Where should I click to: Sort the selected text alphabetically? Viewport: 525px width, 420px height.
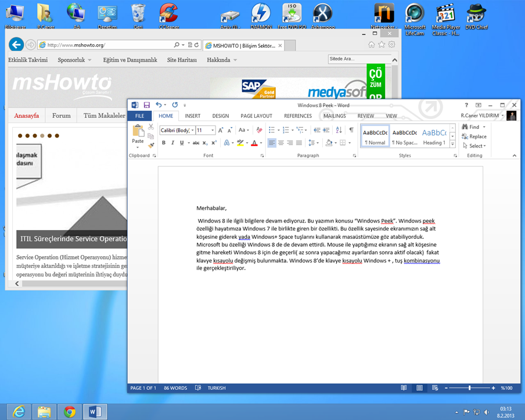339,130
